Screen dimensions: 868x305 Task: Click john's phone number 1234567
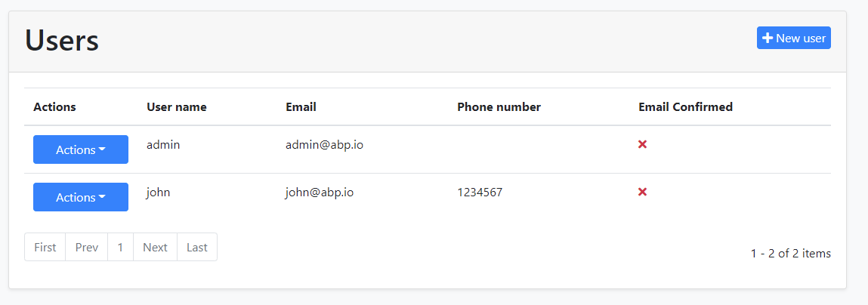tap(480, 192)
